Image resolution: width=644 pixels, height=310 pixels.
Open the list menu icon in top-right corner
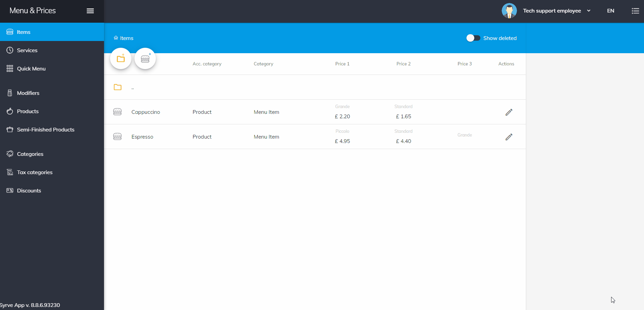tap(635, 11)
